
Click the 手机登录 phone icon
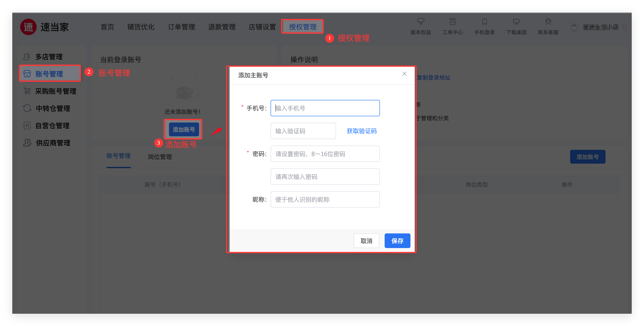coord(484,22)
